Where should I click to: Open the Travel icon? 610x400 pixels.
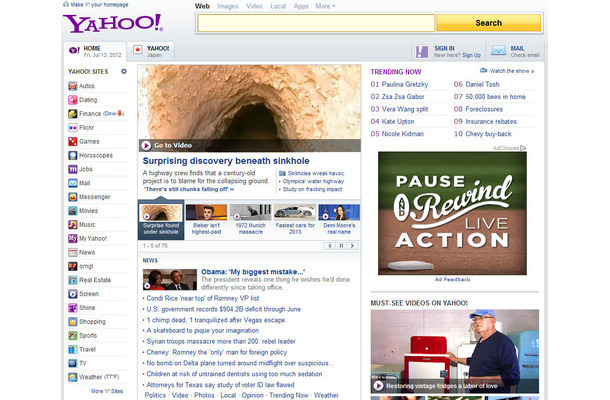[73, 349]
